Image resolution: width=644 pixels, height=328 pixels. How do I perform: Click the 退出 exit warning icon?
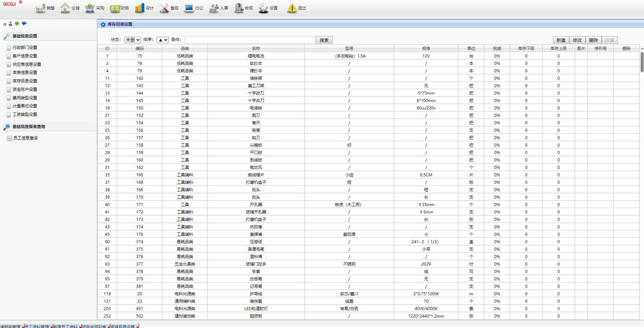tap(292, 8)
